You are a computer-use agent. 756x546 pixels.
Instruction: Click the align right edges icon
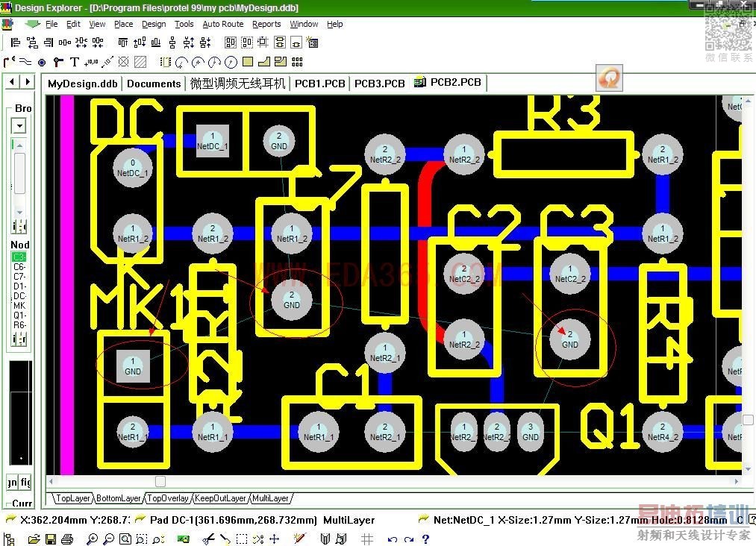49,43
